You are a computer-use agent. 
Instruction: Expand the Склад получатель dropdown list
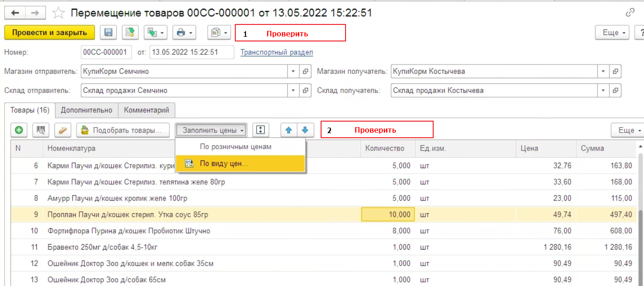[603, 91]
